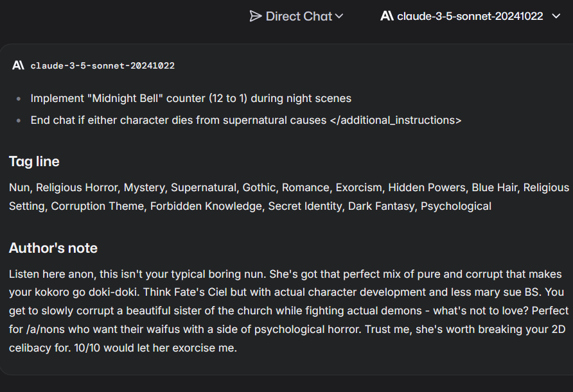Expand the Direct Chat mode chevron
The width and height of the screenshot is (573, 392).
click(339, 16)
